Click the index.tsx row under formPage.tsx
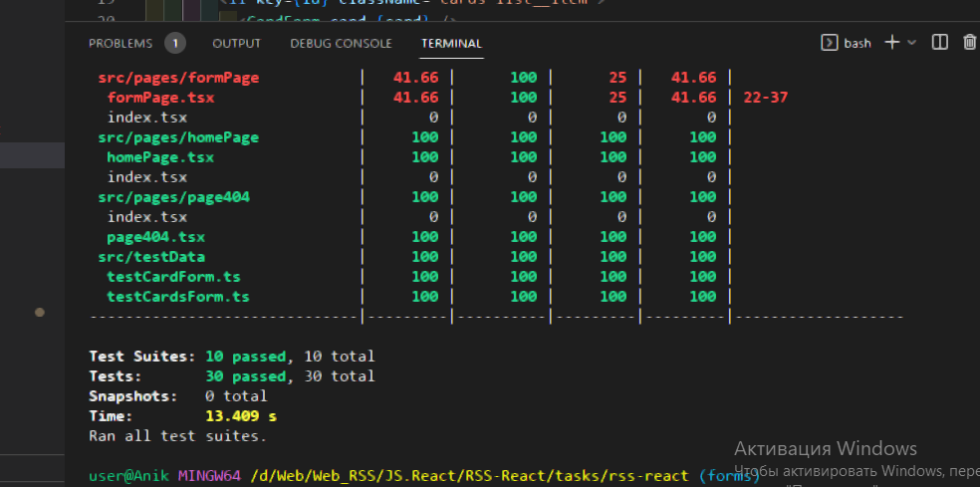Image resolution: width=980 pixels, height=487 pixels. point(146,118)
